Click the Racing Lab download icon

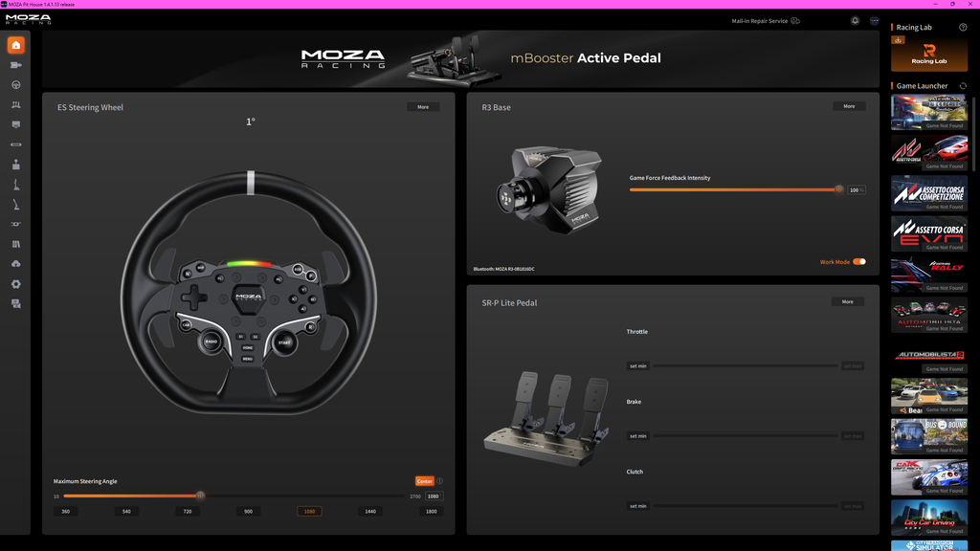(x=898, y=40)
